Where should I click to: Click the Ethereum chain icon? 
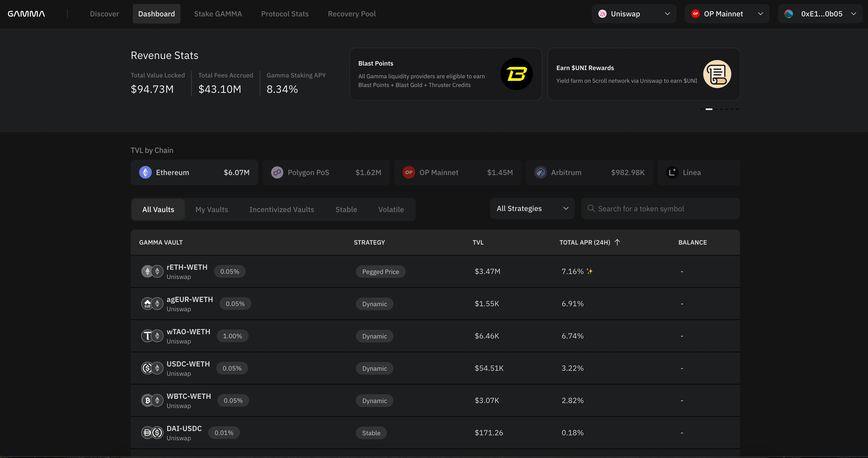tap(145, 173)
